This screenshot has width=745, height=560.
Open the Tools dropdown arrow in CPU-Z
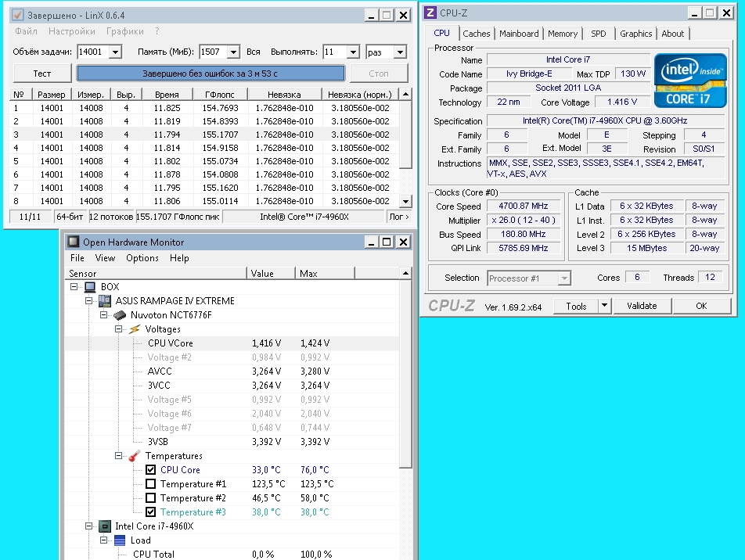coord(604,306)
